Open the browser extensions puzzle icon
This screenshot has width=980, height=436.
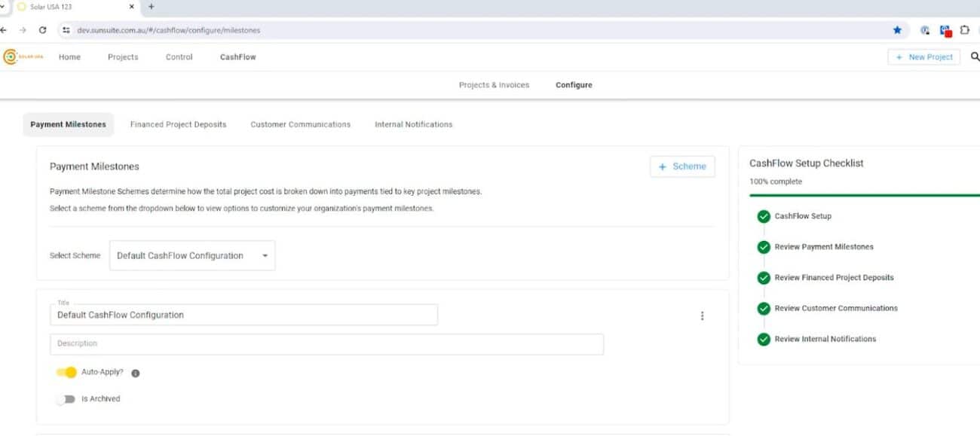point(964,30)
